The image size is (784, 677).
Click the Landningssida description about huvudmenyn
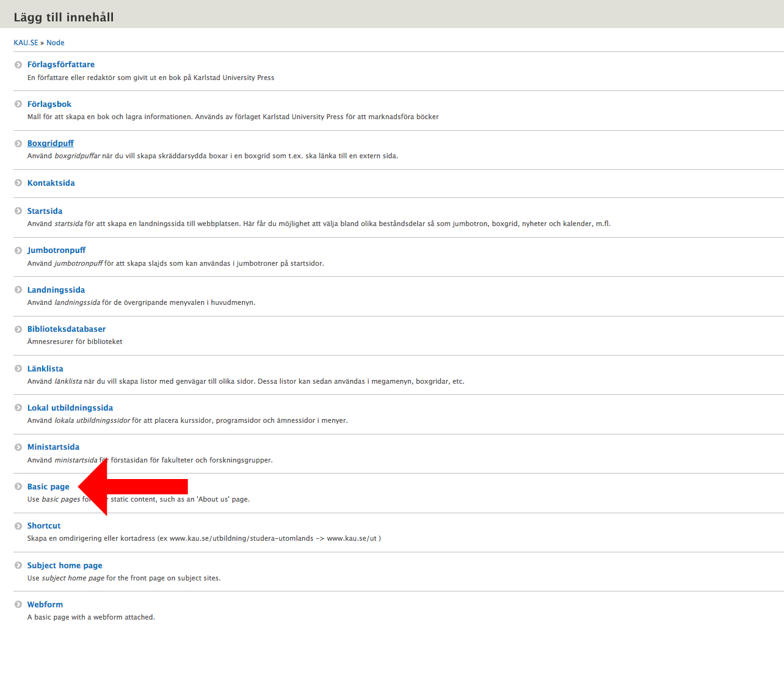pyautogui.click(x=142, y=302)
